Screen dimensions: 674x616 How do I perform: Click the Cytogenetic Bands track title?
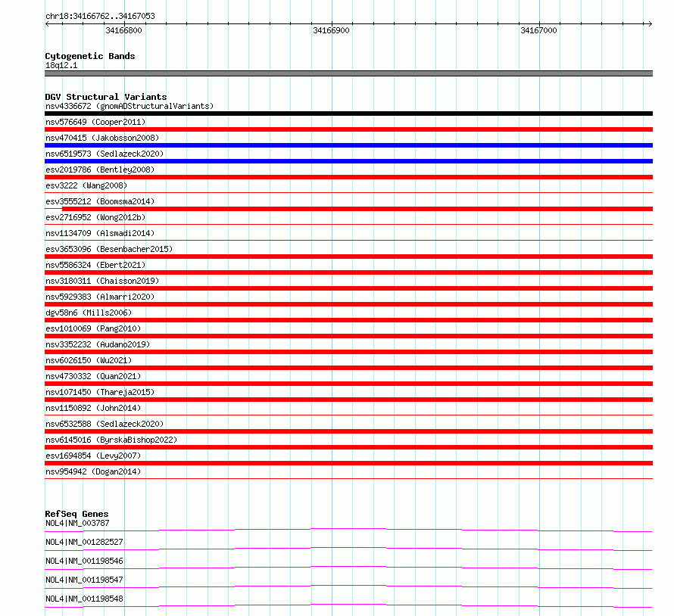click(90, 56)
